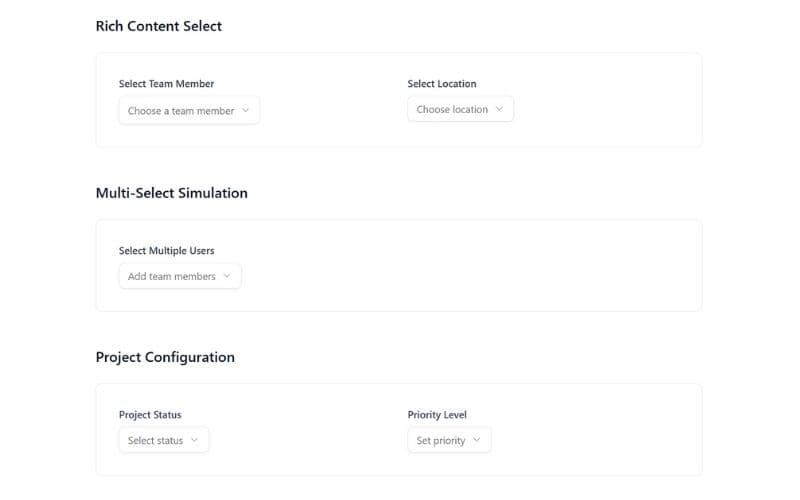Click the chevron arrow beside "Choose location"
The width and height of the screenshot is (800, 500).
(x=500, y=109)
